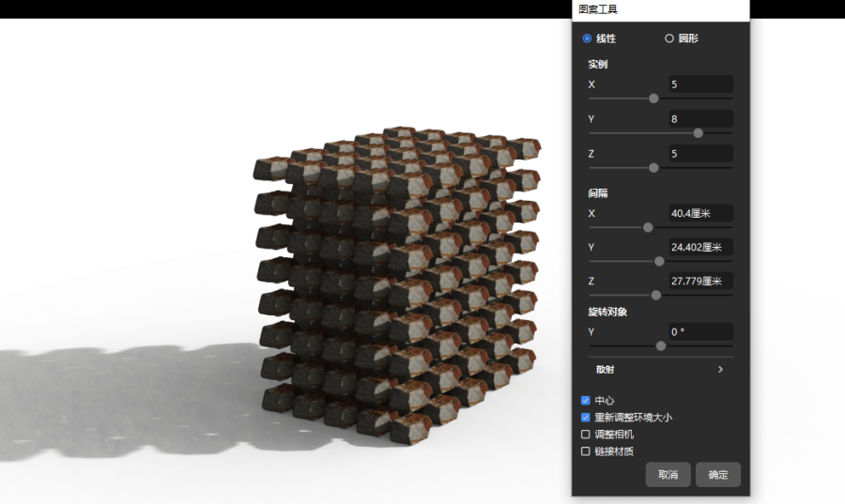The width and height of the screenshot is (845, 504).
Task: Click the 实例 Y value field
Action: click(x=699, y=119)
